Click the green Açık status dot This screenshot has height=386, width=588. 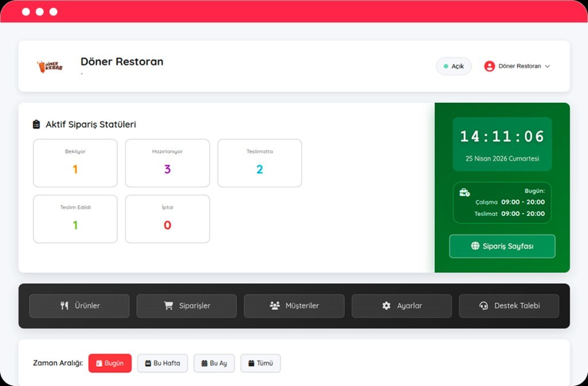[446, 66]
